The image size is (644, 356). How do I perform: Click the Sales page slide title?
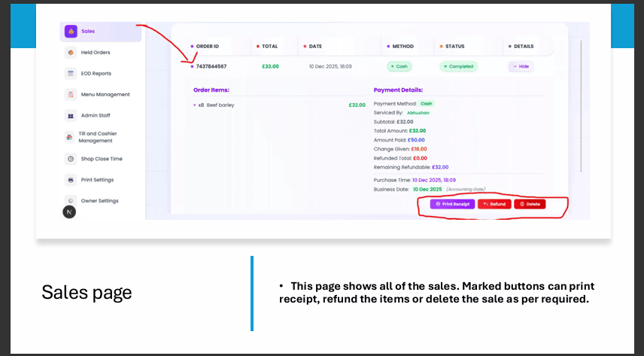[87, 293]
